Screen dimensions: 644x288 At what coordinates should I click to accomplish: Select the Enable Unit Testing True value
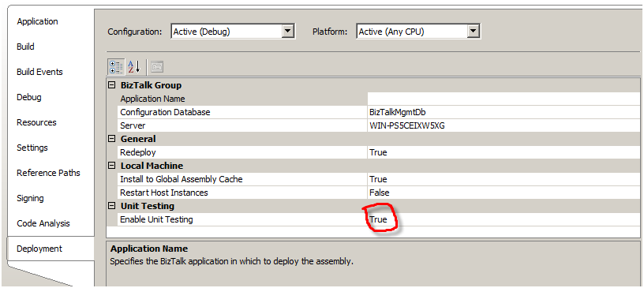504,219
